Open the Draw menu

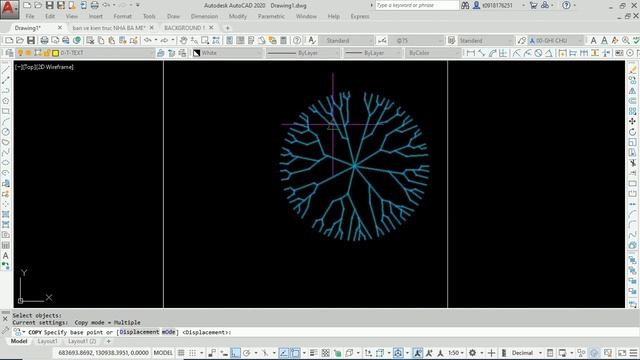click(x=173, y=16)
